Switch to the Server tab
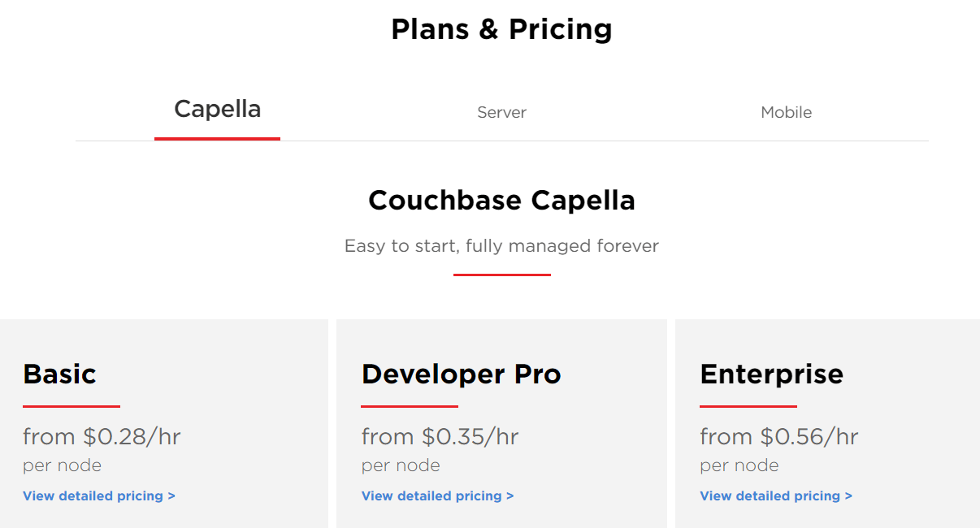The image size is (980, 528). 501,112
